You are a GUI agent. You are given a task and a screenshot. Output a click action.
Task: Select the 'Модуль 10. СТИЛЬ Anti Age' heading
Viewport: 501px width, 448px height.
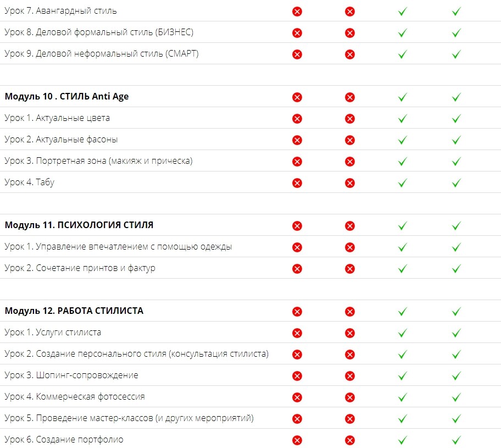66,96
